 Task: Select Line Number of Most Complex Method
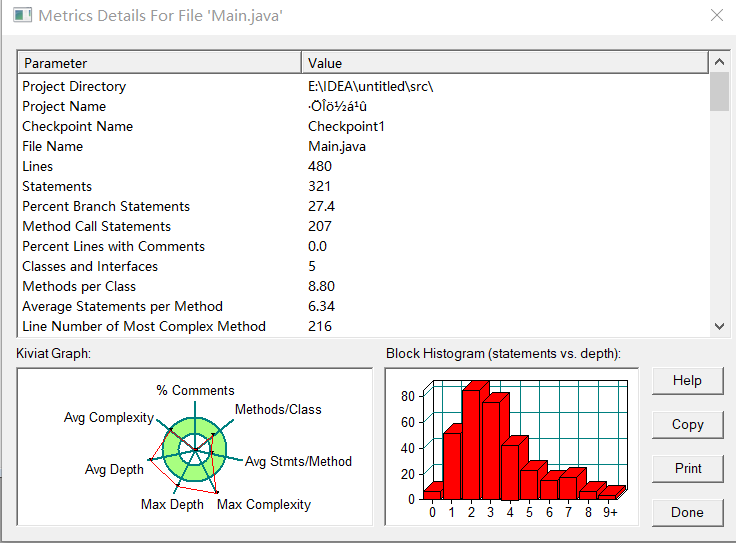[x=364, y=326]
